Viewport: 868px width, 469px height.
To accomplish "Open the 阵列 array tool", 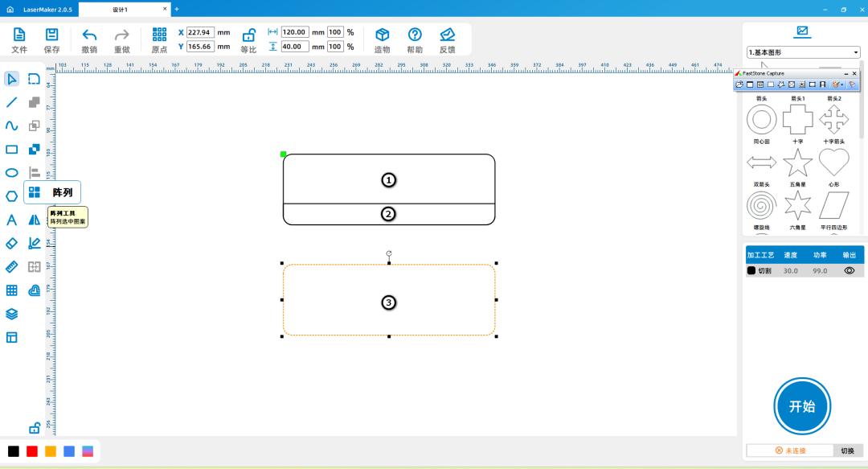I will 35,192.
